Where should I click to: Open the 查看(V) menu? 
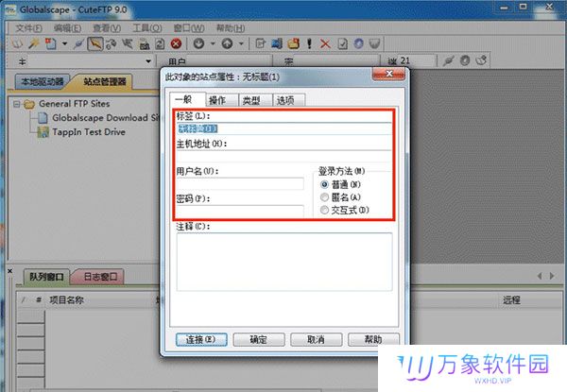(x=107, y=28)
